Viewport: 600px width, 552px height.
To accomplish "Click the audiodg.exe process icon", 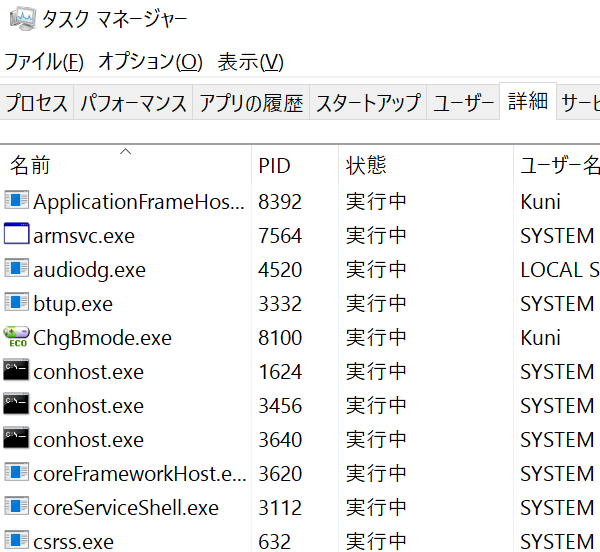I will point(16,268).
